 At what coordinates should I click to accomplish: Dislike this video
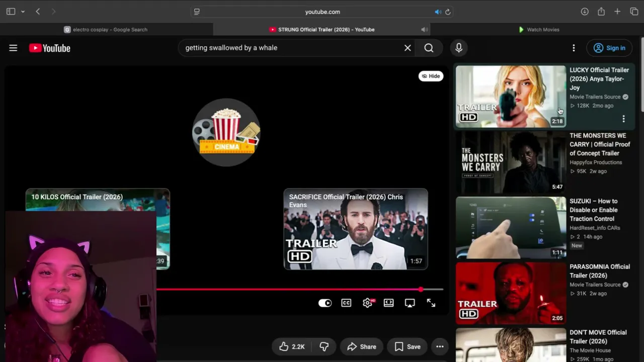click(324, 346)
